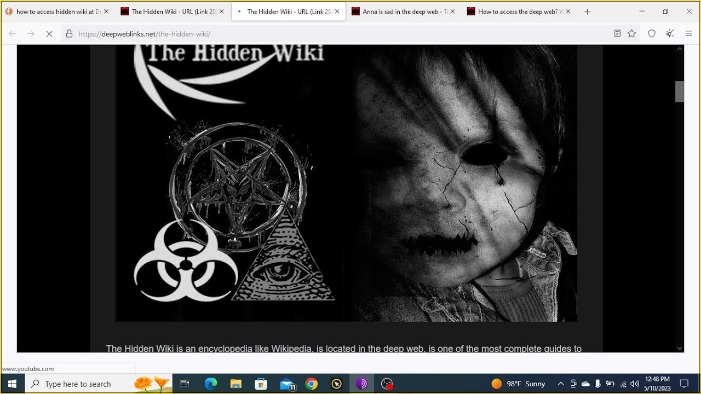Close 'Anna is sad in the deep web' tab
701x394 pixels.
click(452, 12)
